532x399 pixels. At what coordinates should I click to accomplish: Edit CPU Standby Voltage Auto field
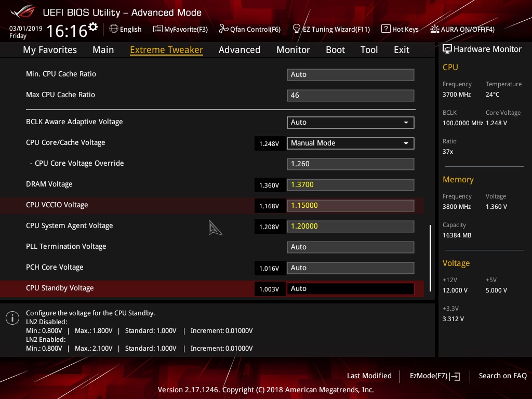point(351,289)
